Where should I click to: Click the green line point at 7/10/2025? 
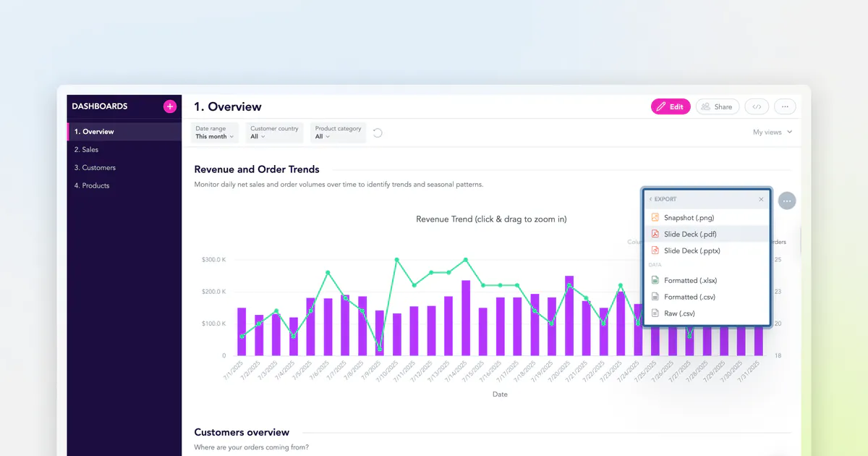pyautogui.click(x=396, y=259)
